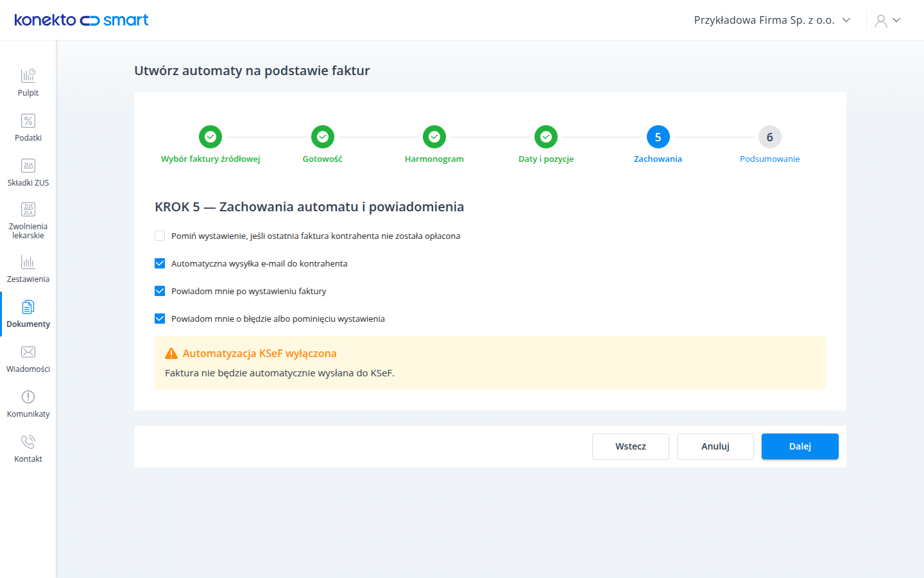Click the Anuluj button
Image resolution: width=924 pixels, height=578 pixels.
point(715,446)
